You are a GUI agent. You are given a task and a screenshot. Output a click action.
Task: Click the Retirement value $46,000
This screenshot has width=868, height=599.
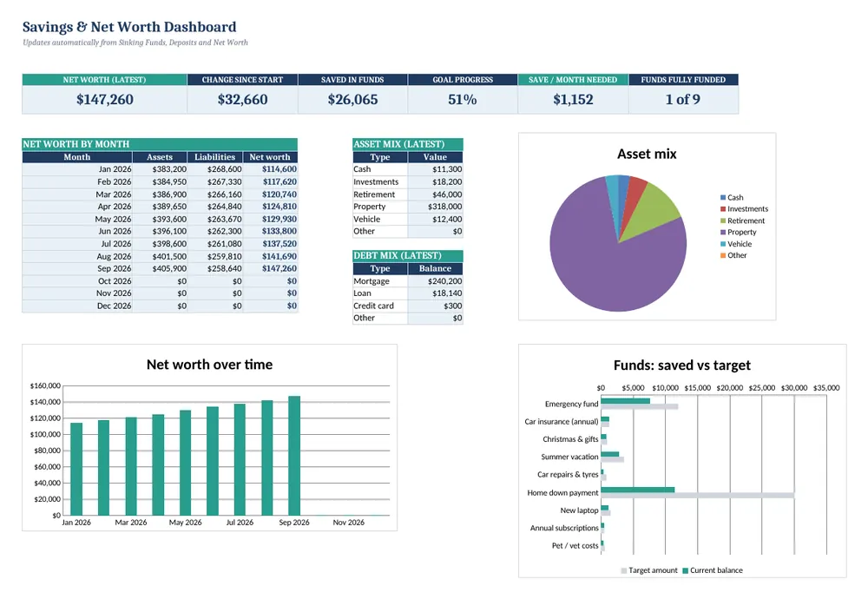click(435, 194)
